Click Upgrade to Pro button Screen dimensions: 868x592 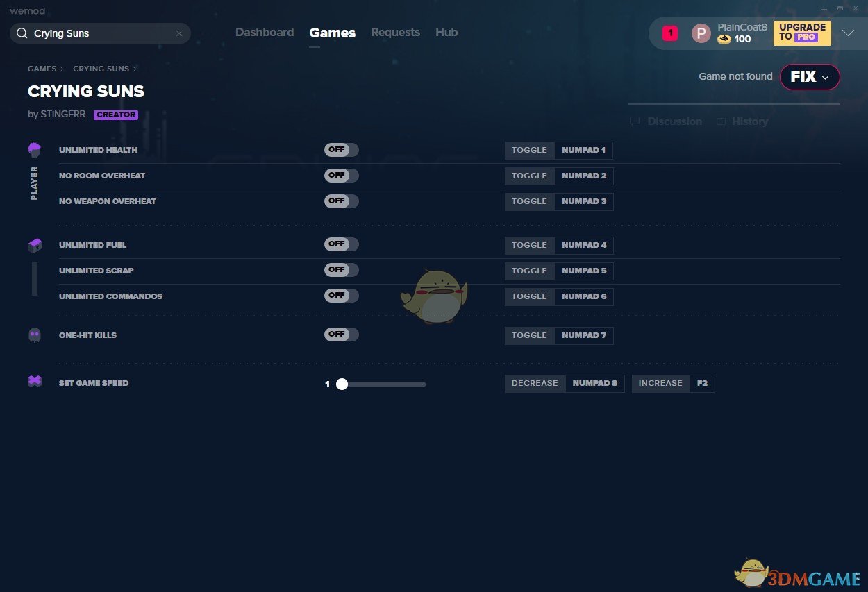802,33
